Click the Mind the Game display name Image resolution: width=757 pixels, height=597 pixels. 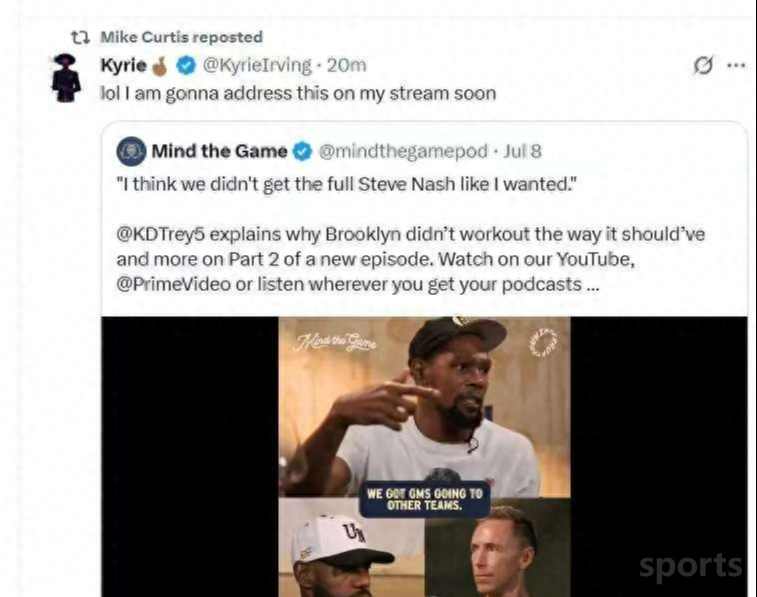click(219, 152)
